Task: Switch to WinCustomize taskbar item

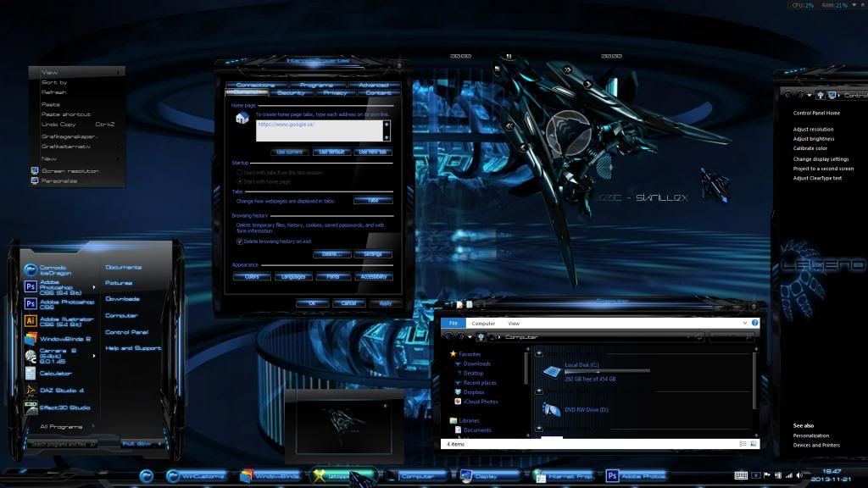Action: coord(196,476)
